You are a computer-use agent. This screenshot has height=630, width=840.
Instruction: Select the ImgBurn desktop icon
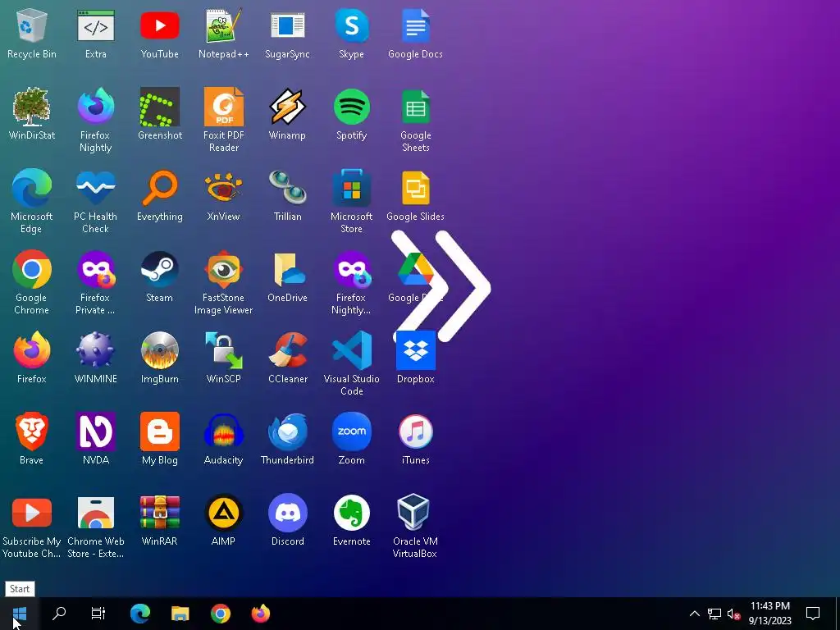point(160,350)
